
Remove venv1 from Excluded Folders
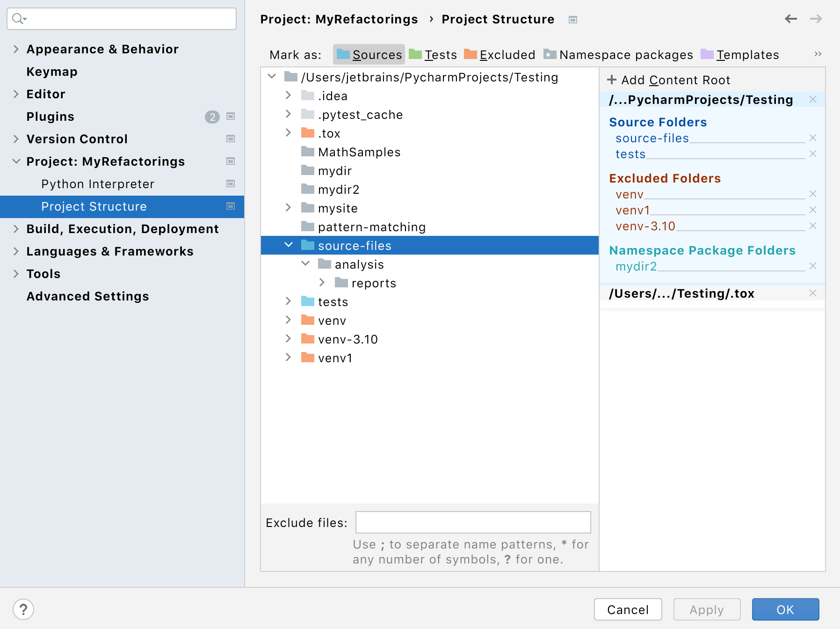[x=813, y=211]
